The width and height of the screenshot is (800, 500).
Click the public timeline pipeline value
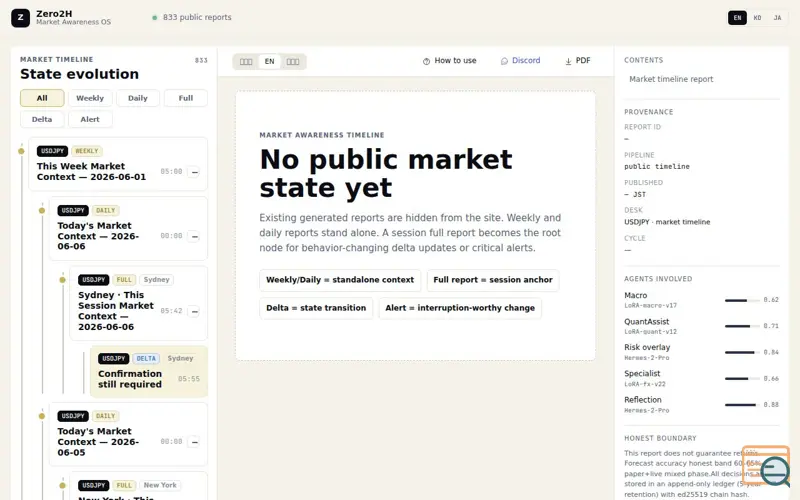pos(657,166)
